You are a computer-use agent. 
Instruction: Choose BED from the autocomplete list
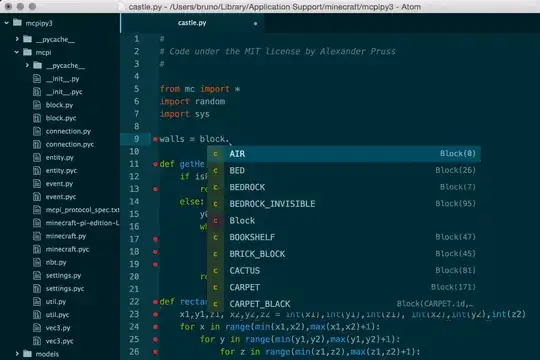tap(344, 170)
